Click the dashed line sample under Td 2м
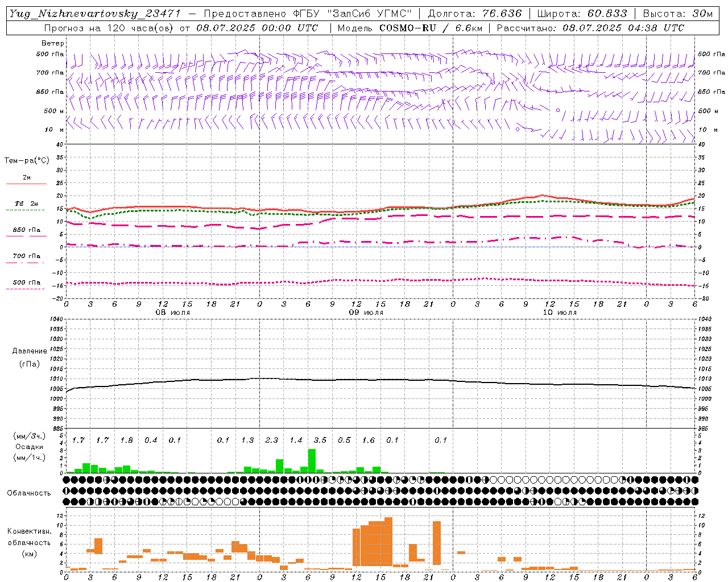Image resolution: width=728 pixels, height=582 pixels. click(x=26, y=210)
